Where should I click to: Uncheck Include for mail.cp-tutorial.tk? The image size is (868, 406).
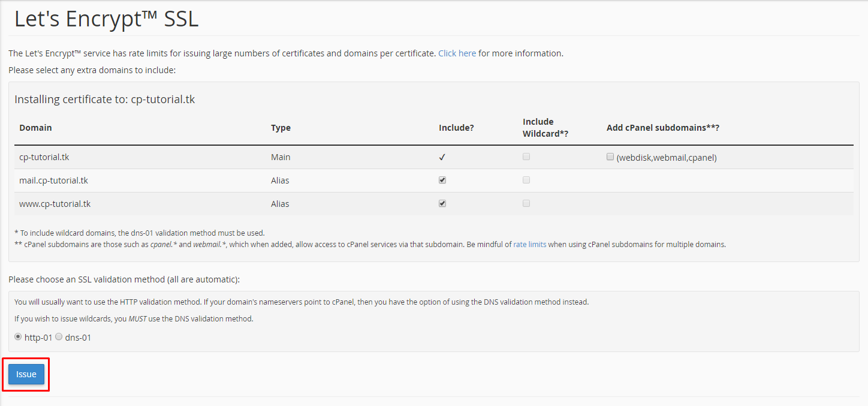click(442, 180)
